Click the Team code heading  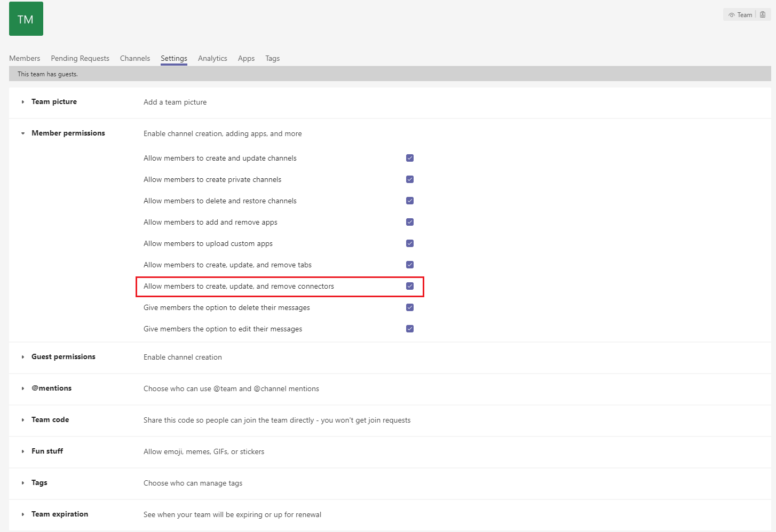[50, 419]
